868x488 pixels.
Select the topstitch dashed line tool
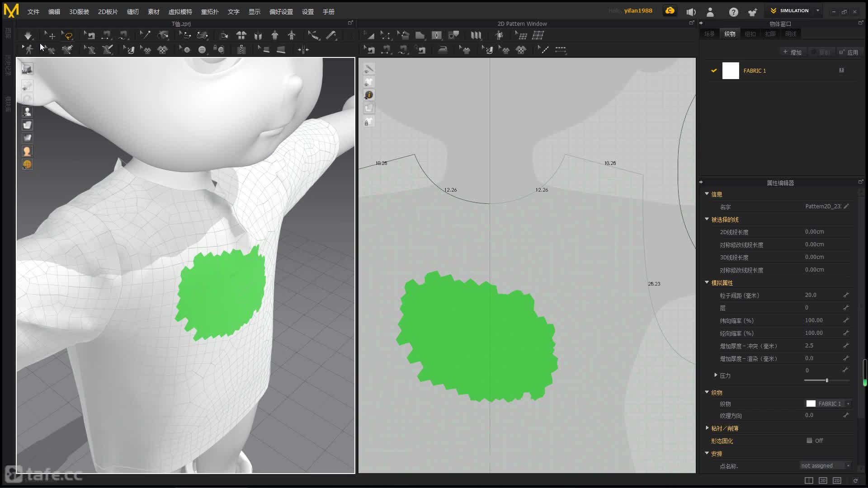coord(561,50)
